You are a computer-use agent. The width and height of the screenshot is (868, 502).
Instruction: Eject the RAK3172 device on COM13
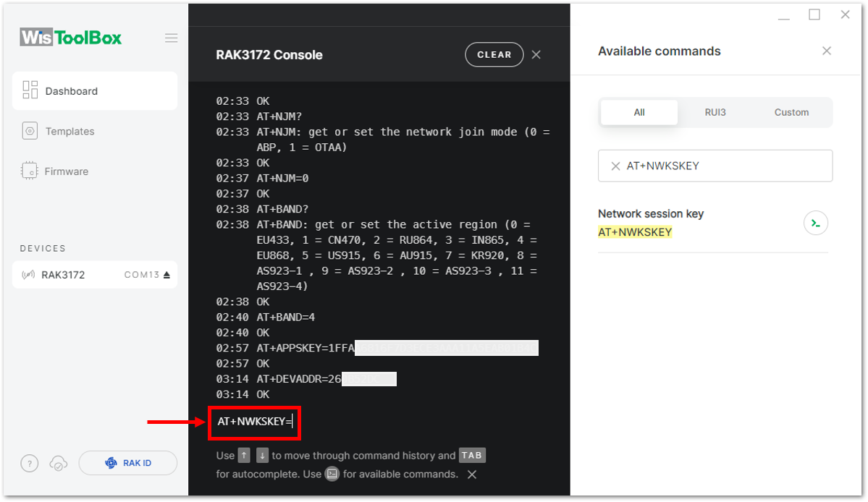(167, 275)
